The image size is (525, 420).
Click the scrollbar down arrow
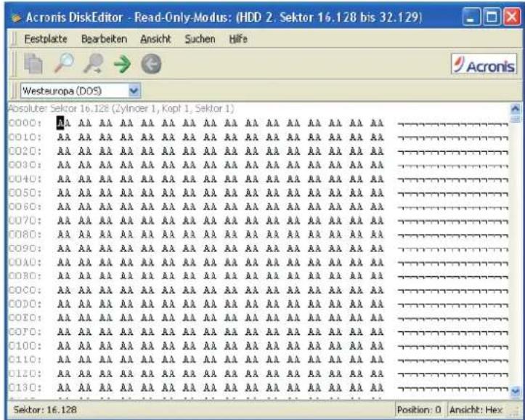click(516, 390)
